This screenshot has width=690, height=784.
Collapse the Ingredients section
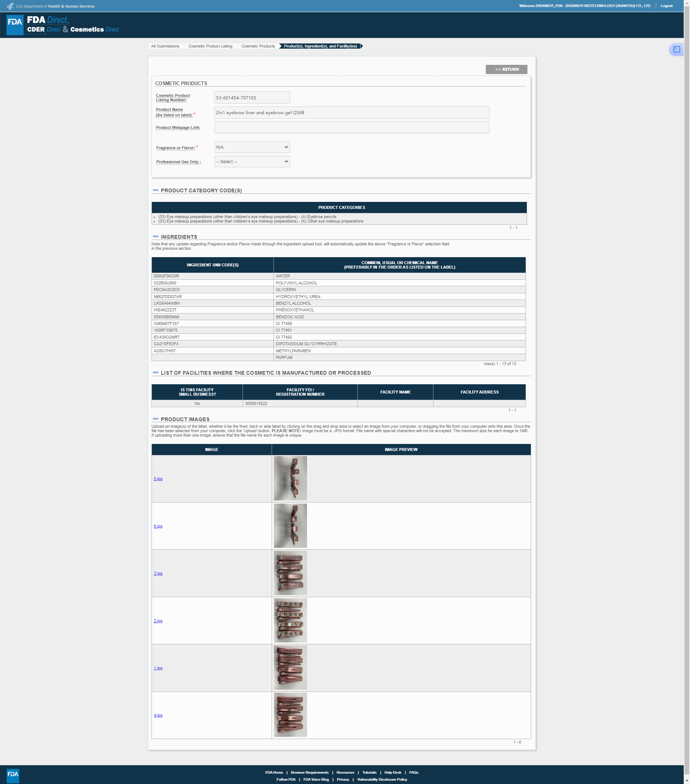[156, 237]
